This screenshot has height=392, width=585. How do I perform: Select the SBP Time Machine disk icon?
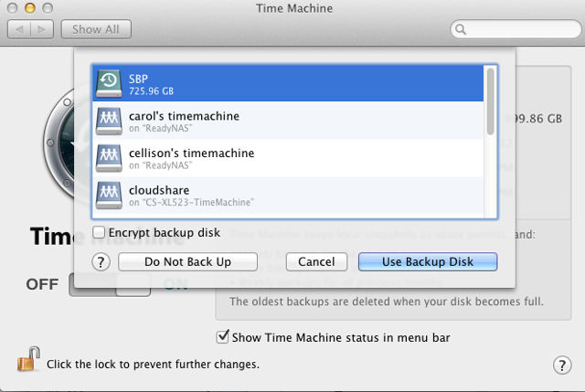tap(109, 83)
